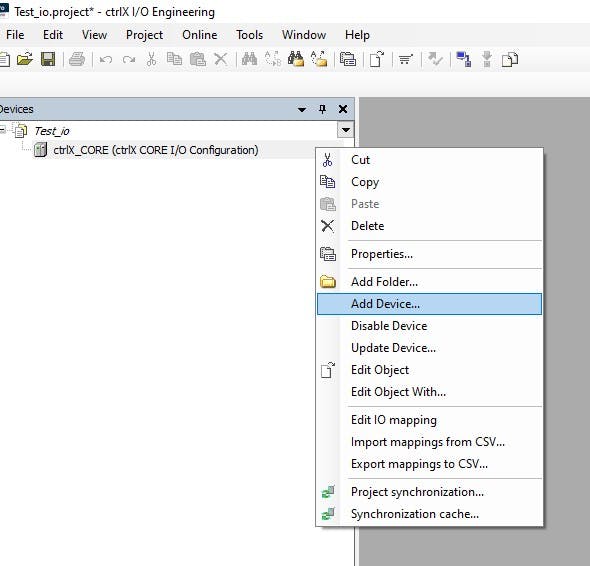Select Import mappings from CSV...

point(427,442)
